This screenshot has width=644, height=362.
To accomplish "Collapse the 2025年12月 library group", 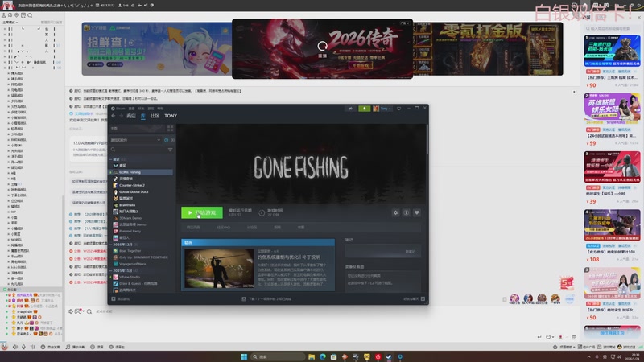I will coord(110,245).
